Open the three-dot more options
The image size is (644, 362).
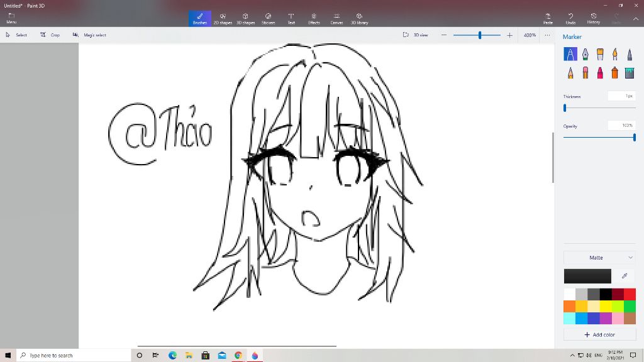(x=547, y=35)
